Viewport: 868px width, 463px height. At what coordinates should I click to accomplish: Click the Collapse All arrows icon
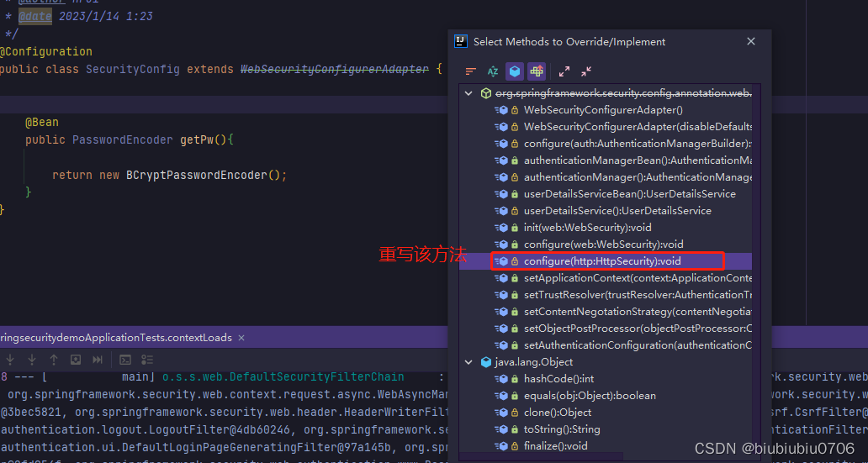point(586,71)
